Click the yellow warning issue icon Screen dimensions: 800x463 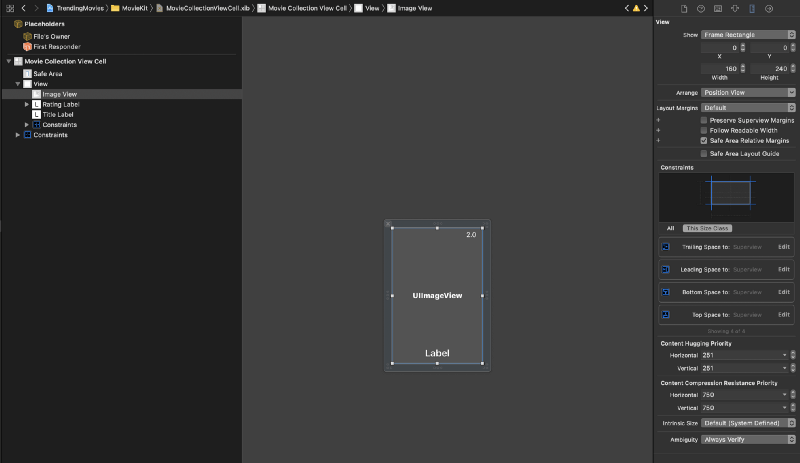(636, 8)
